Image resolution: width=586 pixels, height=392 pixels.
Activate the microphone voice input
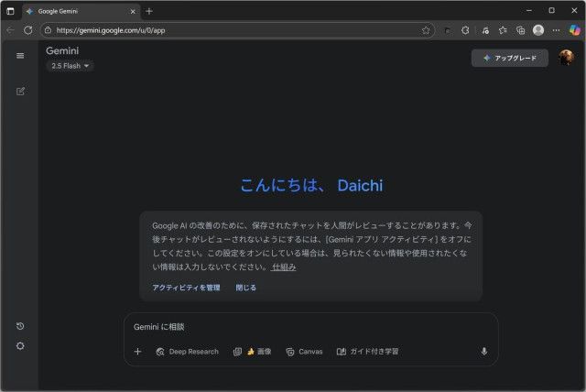[484, 352]
